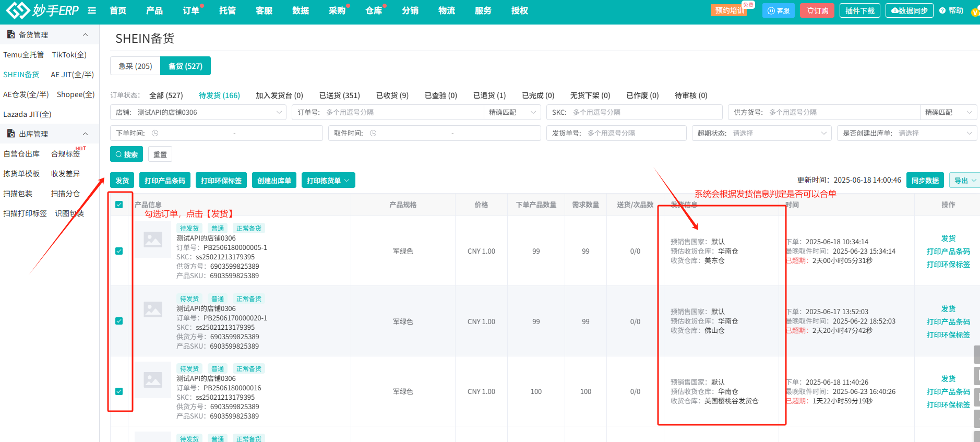Expand the 打印拣货单 dropdown button
Screen dimensions: 980x442
coord(328,181)
